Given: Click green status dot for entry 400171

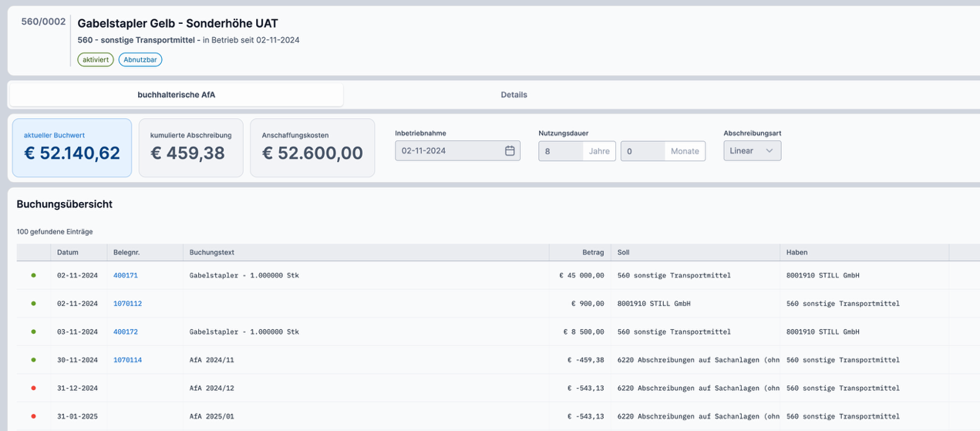Looking at the screenshot, I should pos(33,275).
